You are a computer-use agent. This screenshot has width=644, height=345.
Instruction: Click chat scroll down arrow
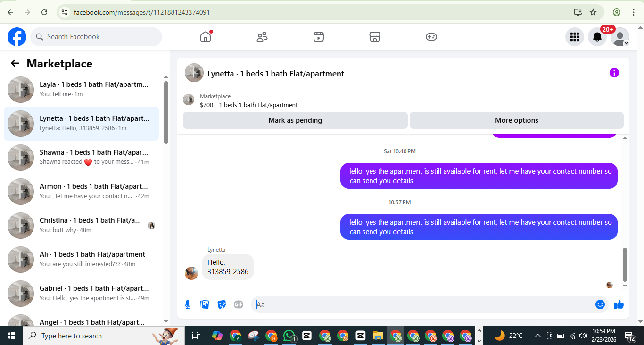coord(625,286)
